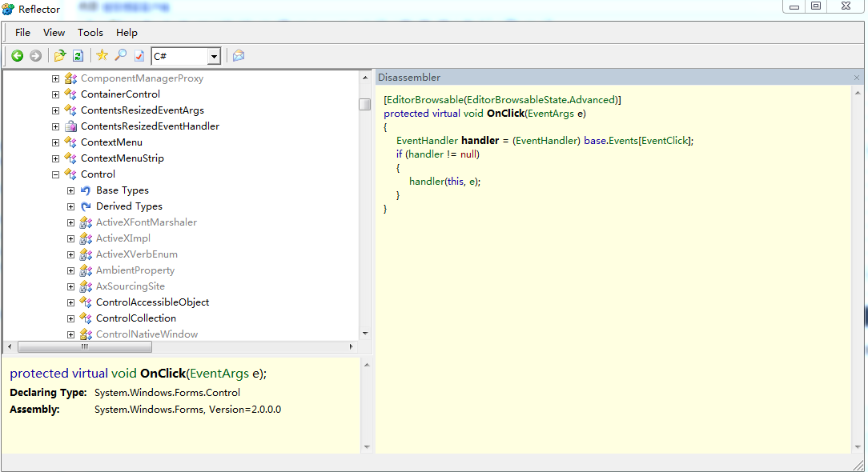Viewport: 868px width, 472px height.
Task: Click the star Bookmarks toolbar icon
Action: tap(102, 55)
